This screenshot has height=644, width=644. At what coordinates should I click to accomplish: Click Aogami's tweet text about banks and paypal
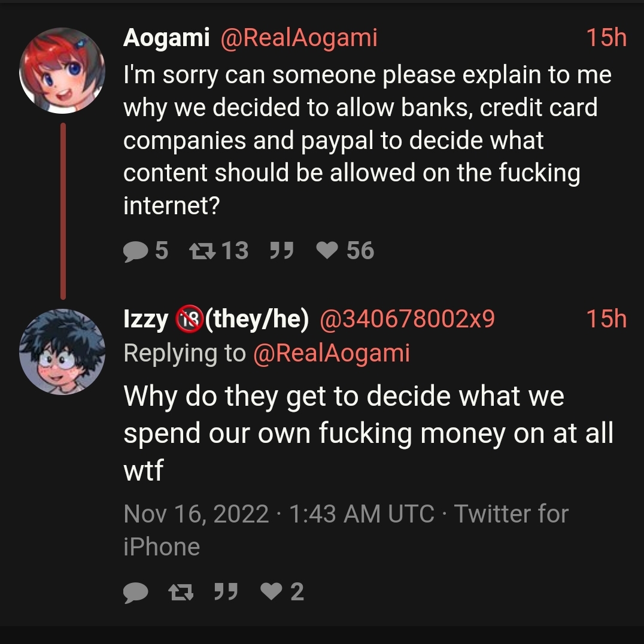(367, 139)
